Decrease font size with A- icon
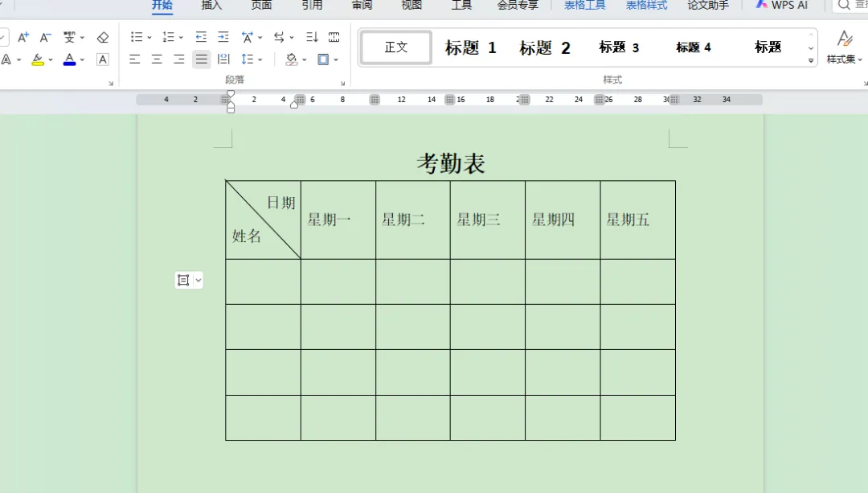The width and height of the screenshot is (868, 493). [x=45, y=37]
